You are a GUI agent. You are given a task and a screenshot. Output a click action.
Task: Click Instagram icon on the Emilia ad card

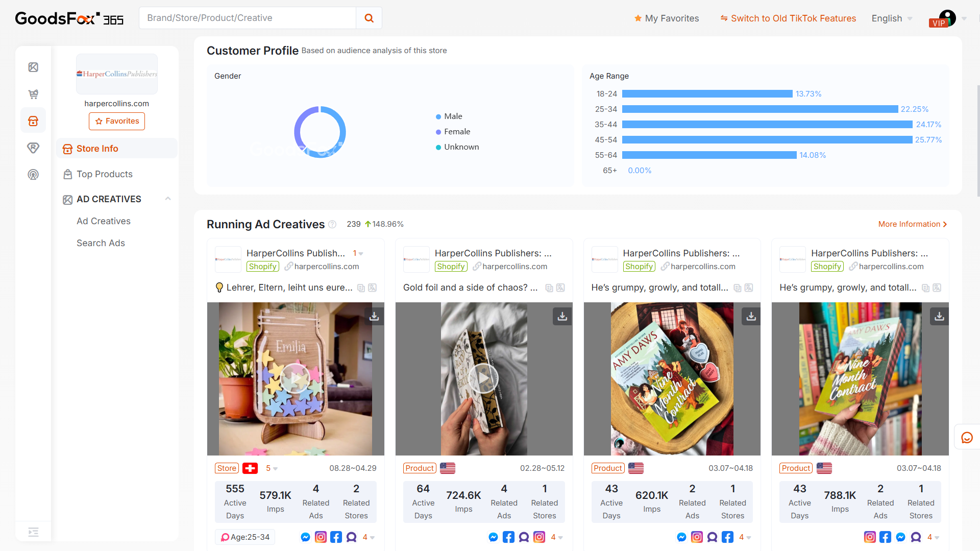[x=321, y=537]
